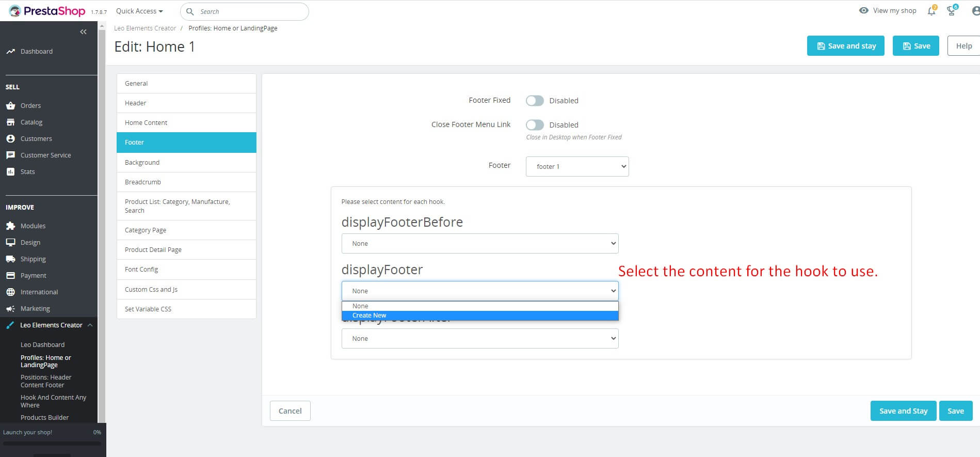Click the Cancel button
This screenshot has height=457, width=980.
[290, 411]
